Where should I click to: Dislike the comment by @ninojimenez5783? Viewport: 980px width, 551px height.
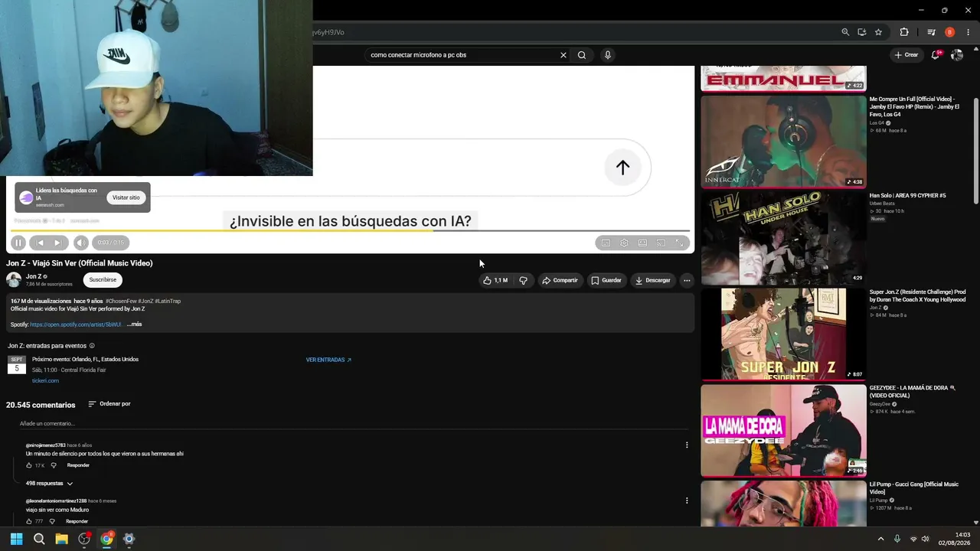tap(53, 465)
